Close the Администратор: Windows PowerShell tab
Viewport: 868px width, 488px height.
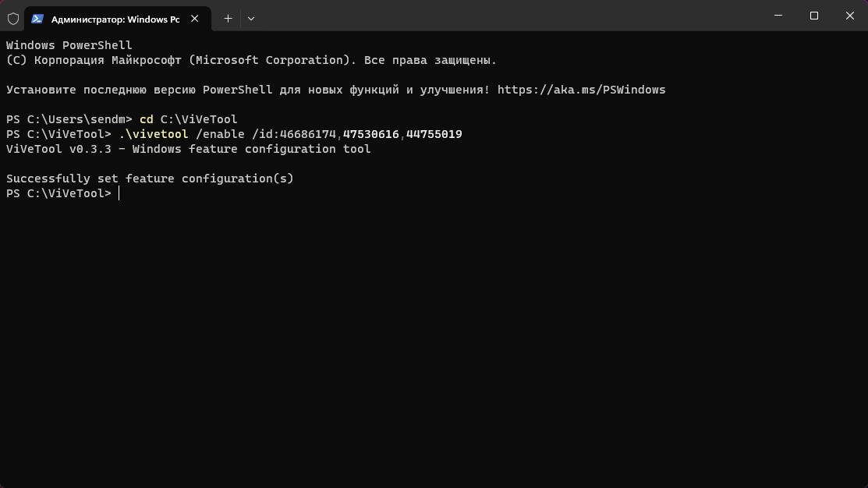point(194,19)
